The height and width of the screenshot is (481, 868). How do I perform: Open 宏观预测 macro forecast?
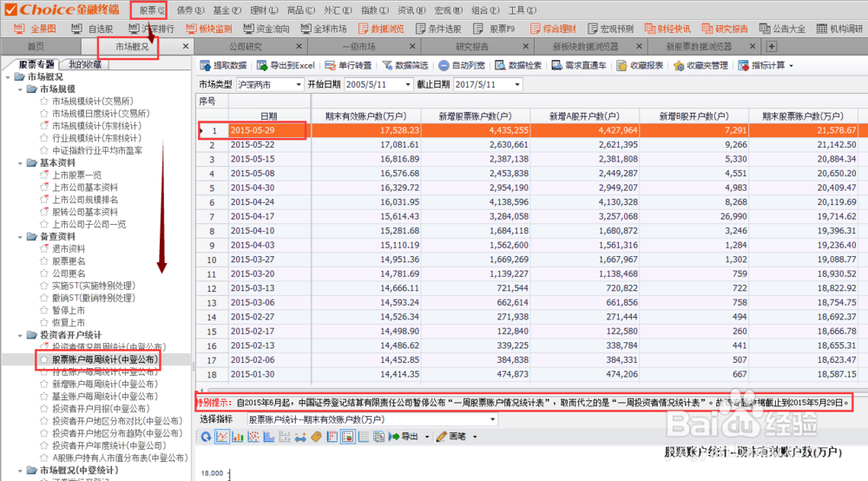[610, 29]
